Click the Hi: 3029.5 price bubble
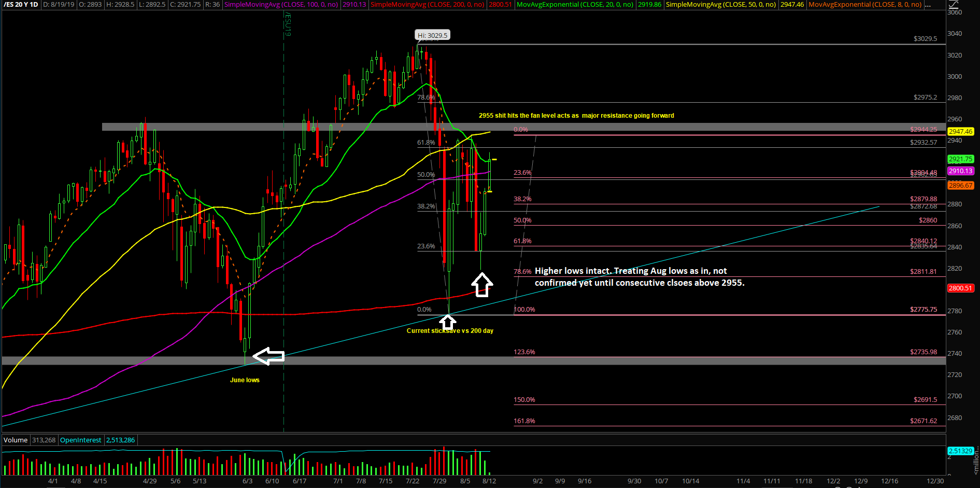This screenshot has height=488, width=980. (433, 35)
